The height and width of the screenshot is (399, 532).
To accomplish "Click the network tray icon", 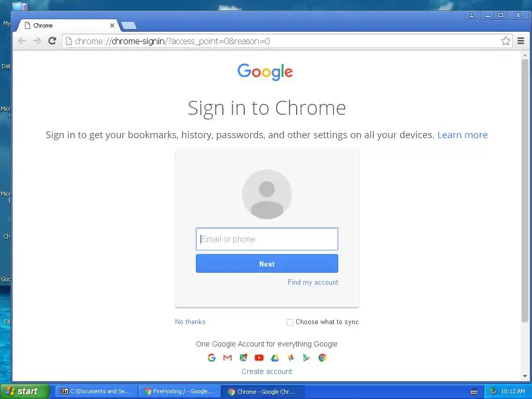I will coord(493,391).
